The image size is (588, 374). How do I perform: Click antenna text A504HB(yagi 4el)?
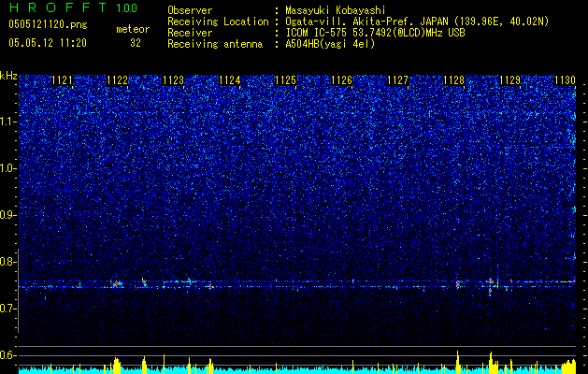(x=330, y=44)
